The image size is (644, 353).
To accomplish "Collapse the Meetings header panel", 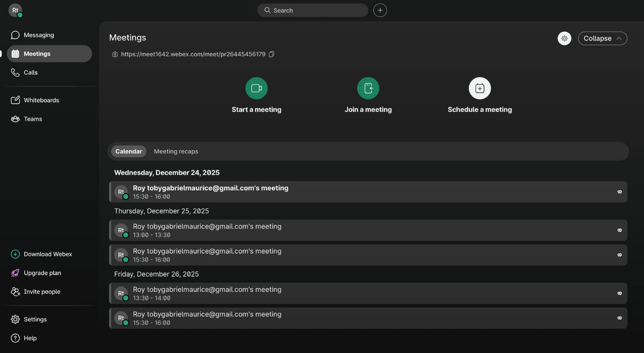I will tap(603, 38).
